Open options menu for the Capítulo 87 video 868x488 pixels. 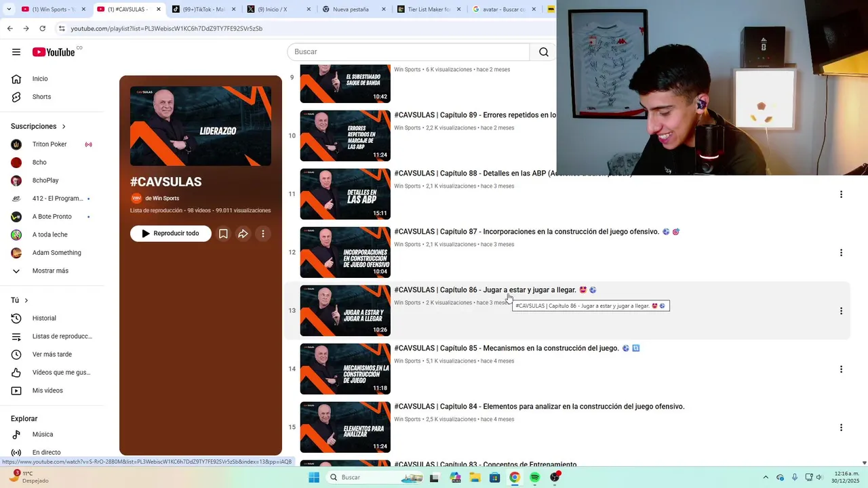841,253
